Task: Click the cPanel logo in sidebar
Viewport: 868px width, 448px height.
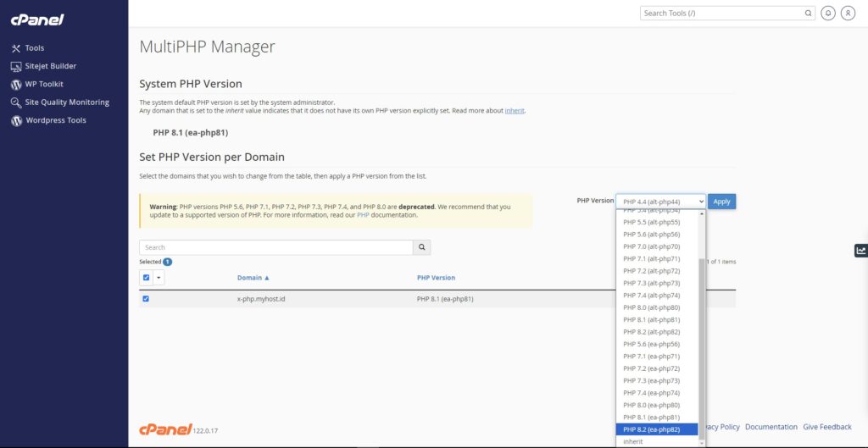Action: 37,20
